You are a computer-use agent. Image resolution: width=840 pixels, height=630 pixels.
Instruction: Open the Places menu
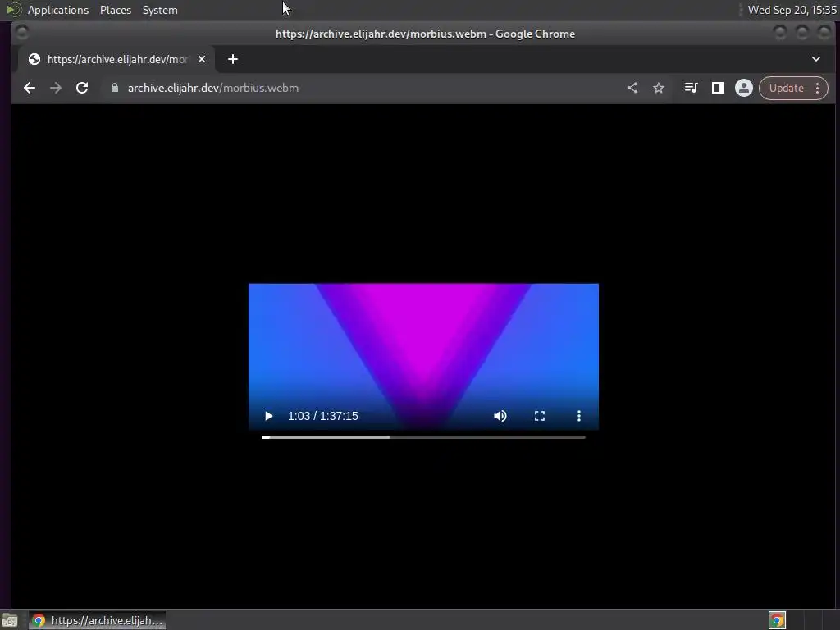116,10
